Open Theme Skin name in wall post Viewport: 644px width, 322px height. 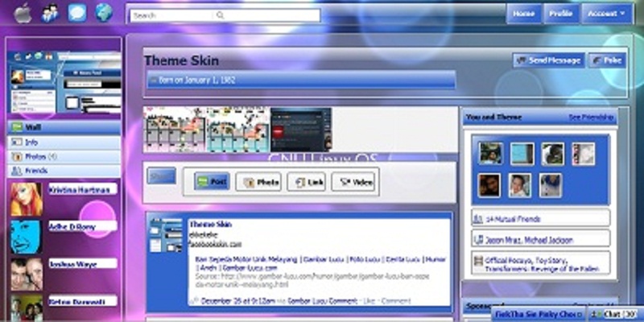[x=211, y=225]
